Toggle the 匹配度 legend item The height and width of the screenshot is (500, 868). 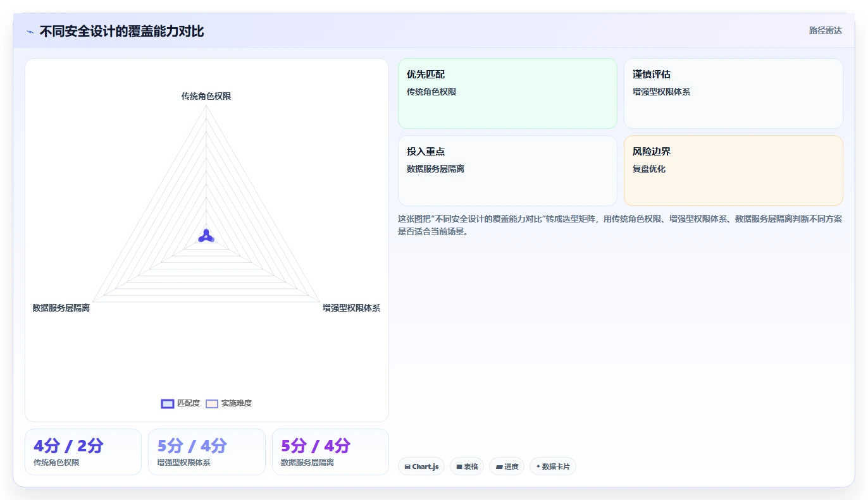click(180, 403)
